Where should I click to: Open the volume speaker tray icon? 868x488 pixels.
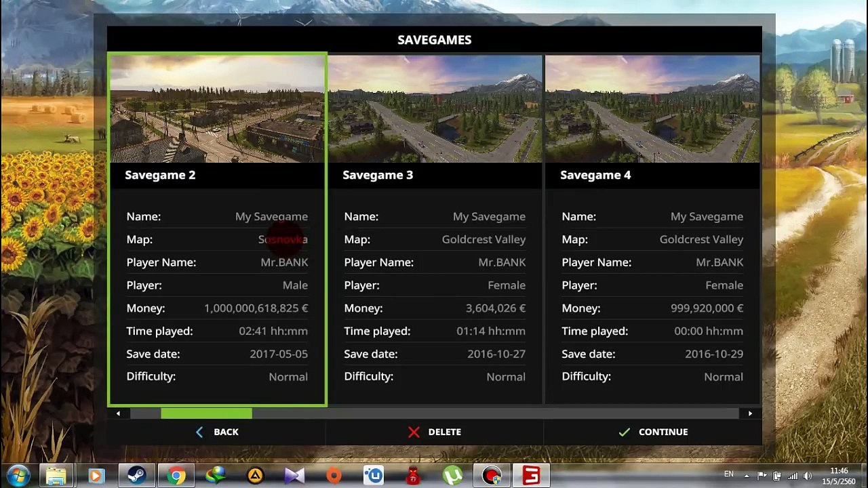(808, 476)
